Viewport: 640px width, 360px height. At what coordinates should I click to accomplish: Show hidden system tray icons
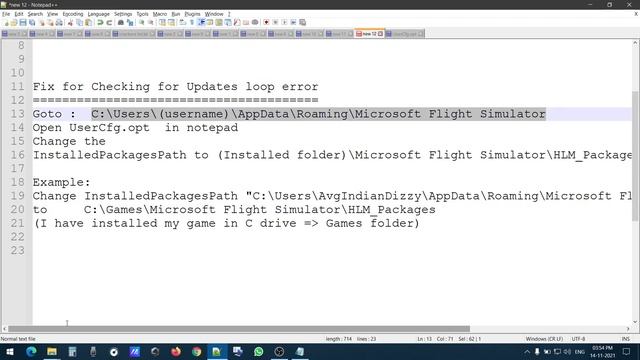click(x=527, y=351)
